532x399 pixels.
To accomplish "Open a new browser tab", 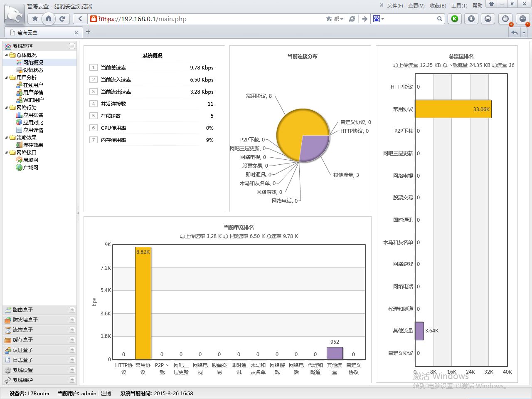I will point(88,32).
